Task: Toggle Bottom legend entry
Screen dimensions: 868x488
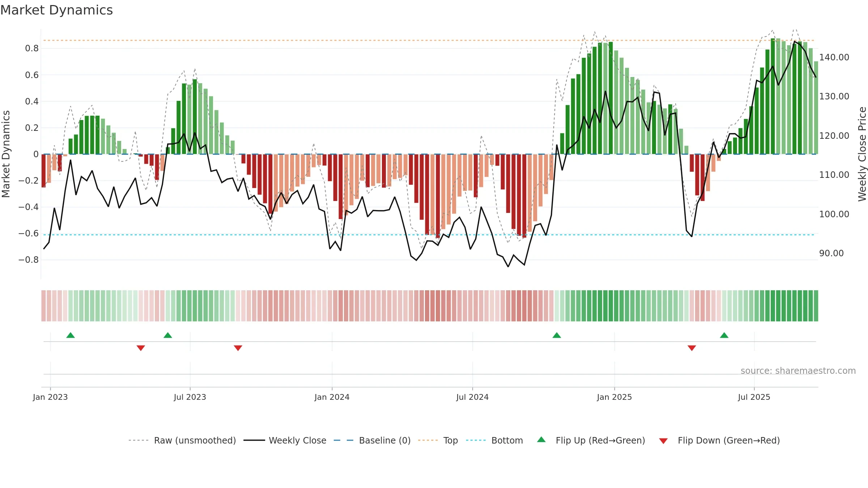Action: tap(494, 440)
